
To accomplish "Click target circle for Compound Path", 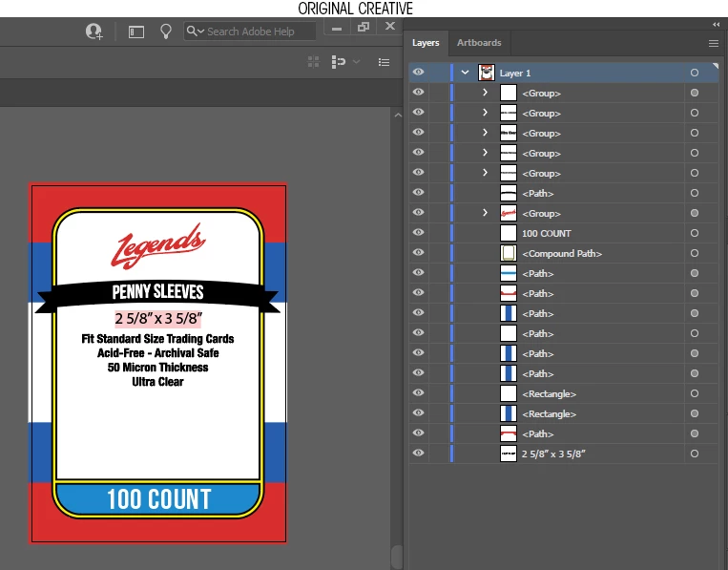I will (694, 253).
